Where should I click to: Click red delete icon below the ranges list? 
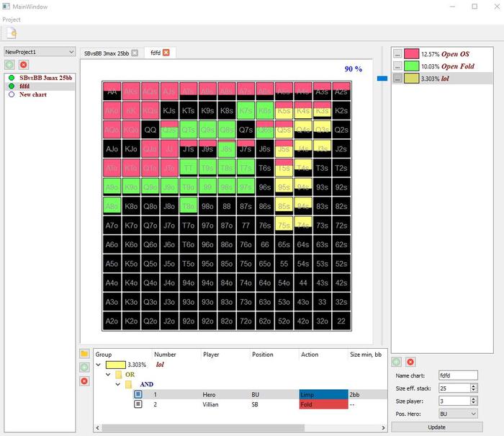[410, 362]
